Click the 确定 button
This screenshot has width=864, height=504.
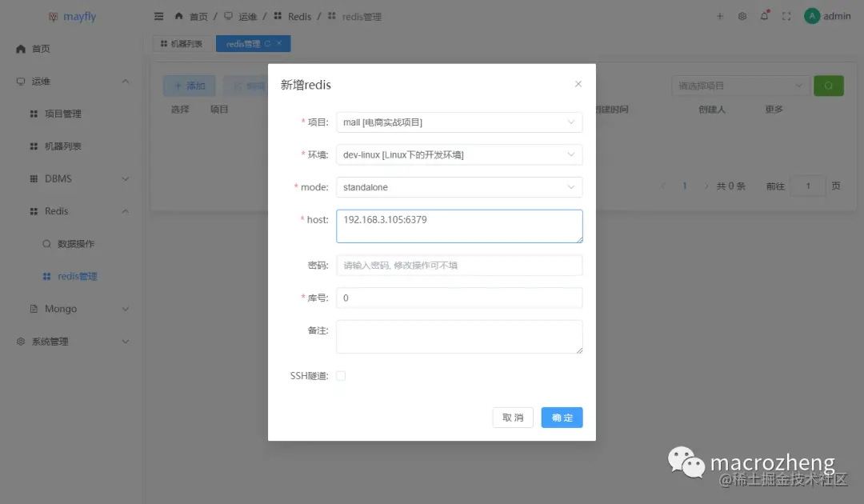pos(562,418)
